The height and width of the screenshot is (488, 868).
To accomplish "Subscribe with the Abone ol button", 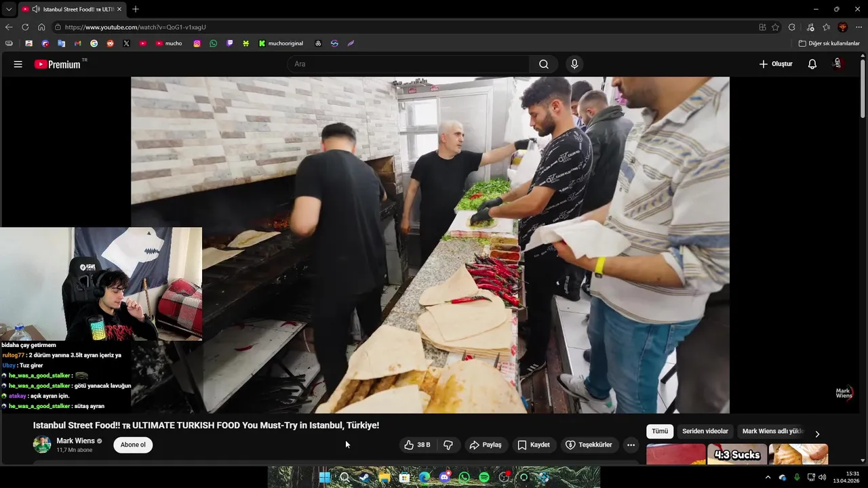I will [133, 445].
